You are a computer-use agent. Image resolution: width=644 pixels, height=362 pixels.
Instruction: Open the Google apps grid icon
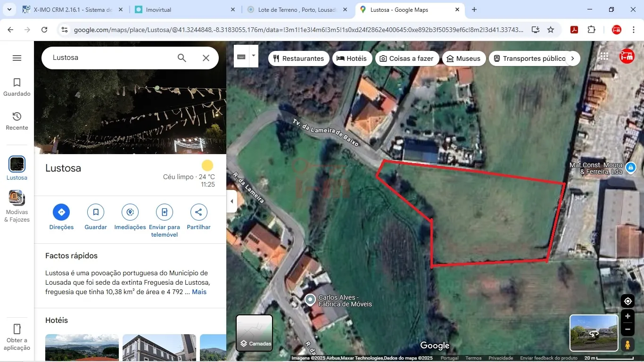[x=604, y=56]
